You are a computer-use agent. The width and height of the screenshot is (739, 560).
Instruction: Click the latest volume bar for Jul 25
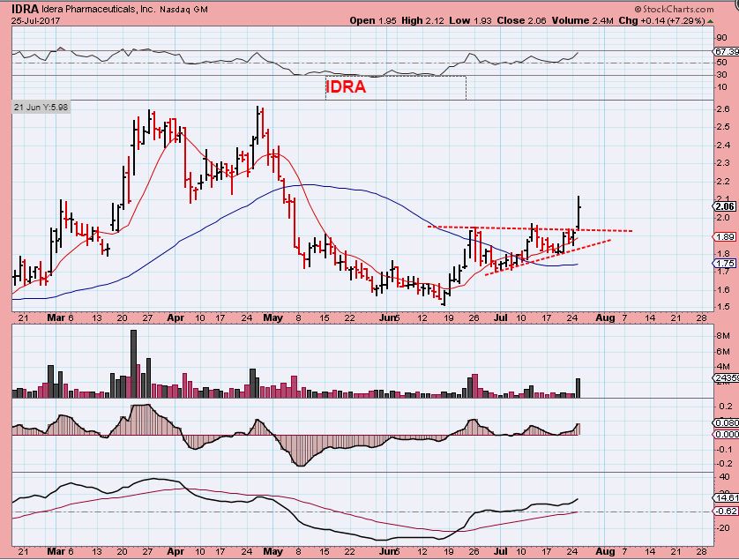[x=579, y=388]
